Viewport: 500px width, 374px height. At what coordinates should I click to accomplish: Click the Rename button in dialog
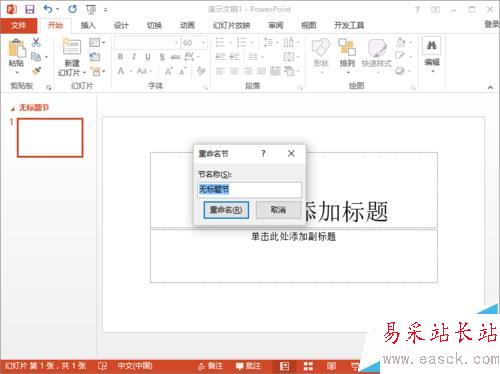tap(226, 210)
